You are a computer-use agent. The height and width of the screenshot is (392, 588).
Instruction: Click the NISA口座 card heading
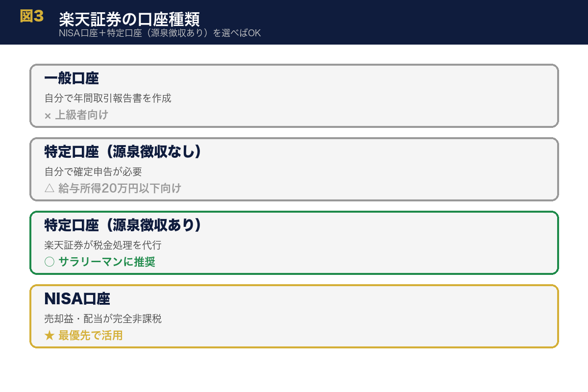click(x=77, y=299)
